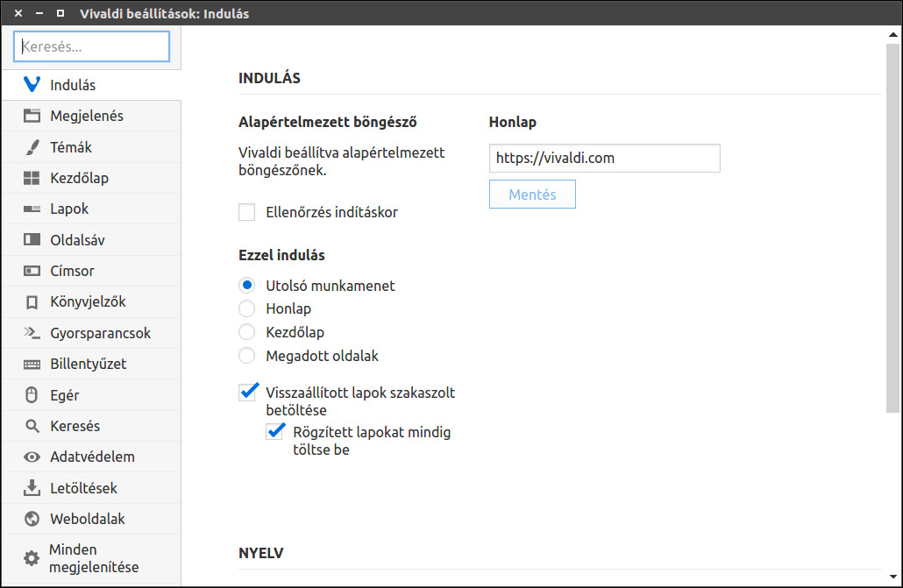This screenshot has width=903, height=588.
Task: Select the Honlap startup radio option
Action: [247, 308]
